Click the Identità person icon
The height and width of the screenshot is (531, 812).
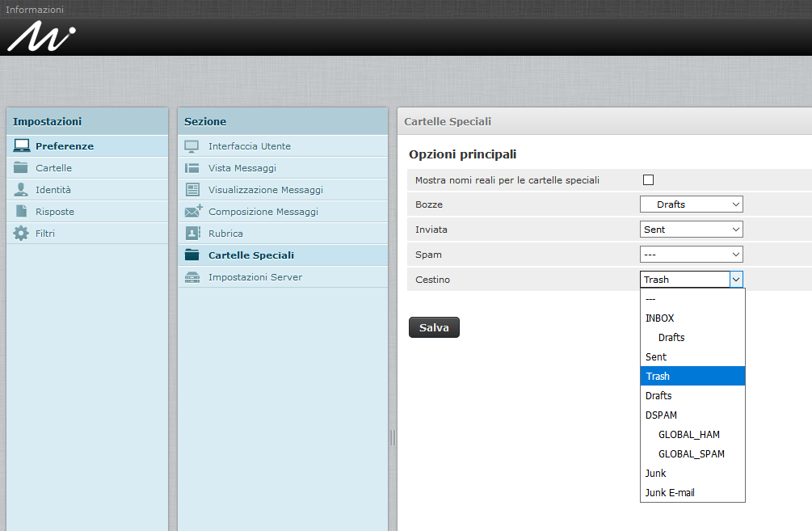(22, 190)
